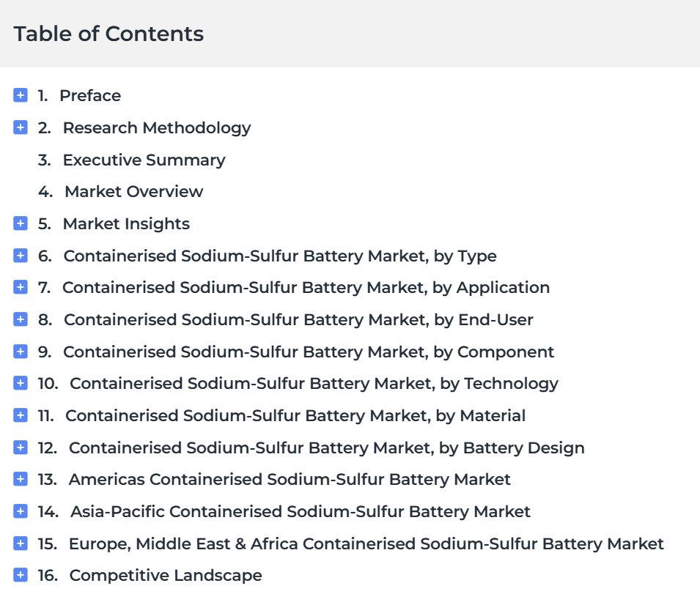Expand the Market Insights plus icon

click(x=21, y=223)
